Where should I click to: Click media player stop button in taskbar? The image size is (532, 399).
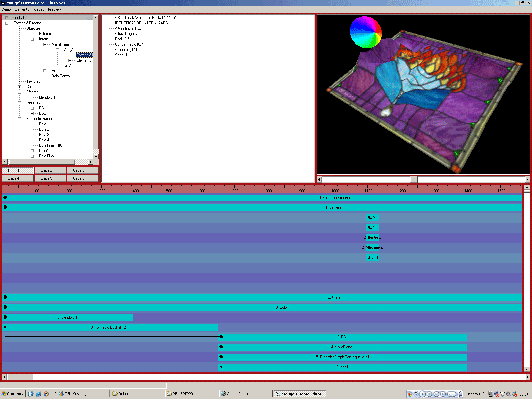(429, 394)
